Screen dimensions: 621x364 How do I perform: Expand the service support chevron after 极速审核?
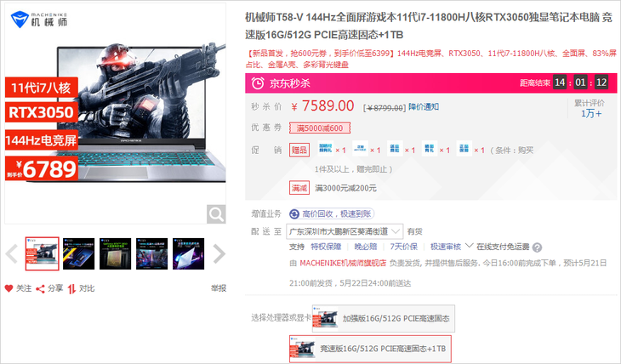(469, 246)
